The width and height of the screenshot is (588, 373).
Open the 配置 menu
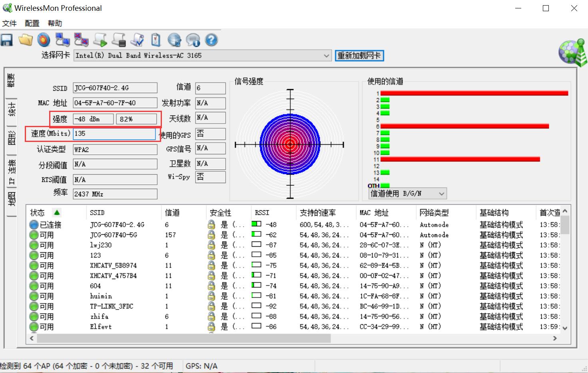click(x=32, y=23)
